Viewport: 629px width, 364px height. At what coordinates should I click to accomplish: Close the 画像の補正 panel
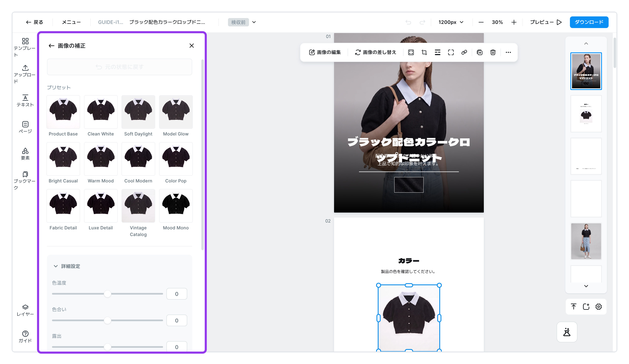click(191, 46)
